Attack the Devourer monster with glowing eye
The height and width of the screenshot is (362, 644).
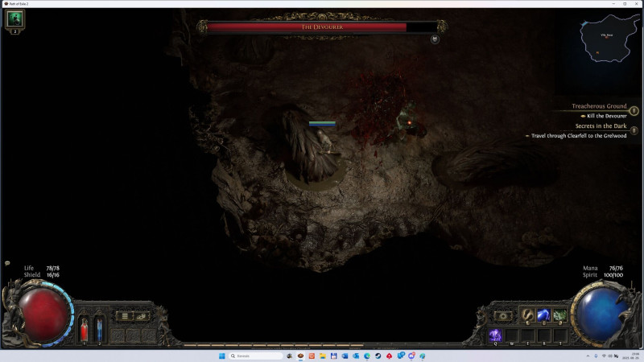pyautogui.click(x=409, y=121)
